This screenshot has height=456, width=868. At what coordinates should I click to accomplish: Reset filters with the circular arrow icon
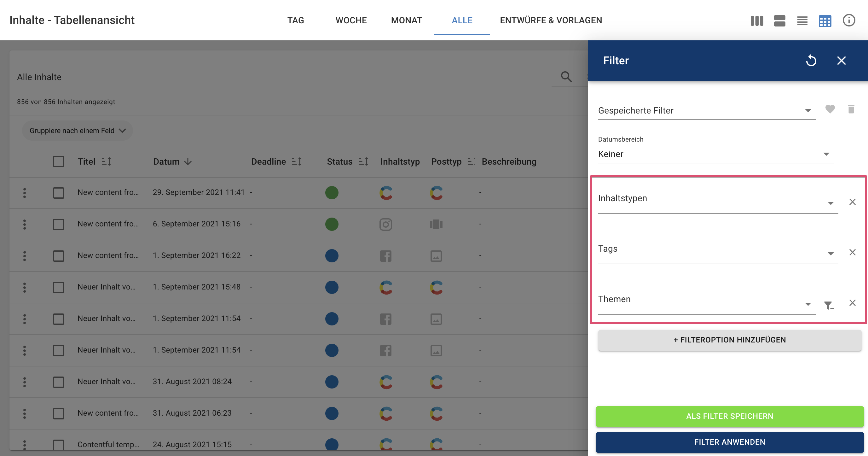811,61
